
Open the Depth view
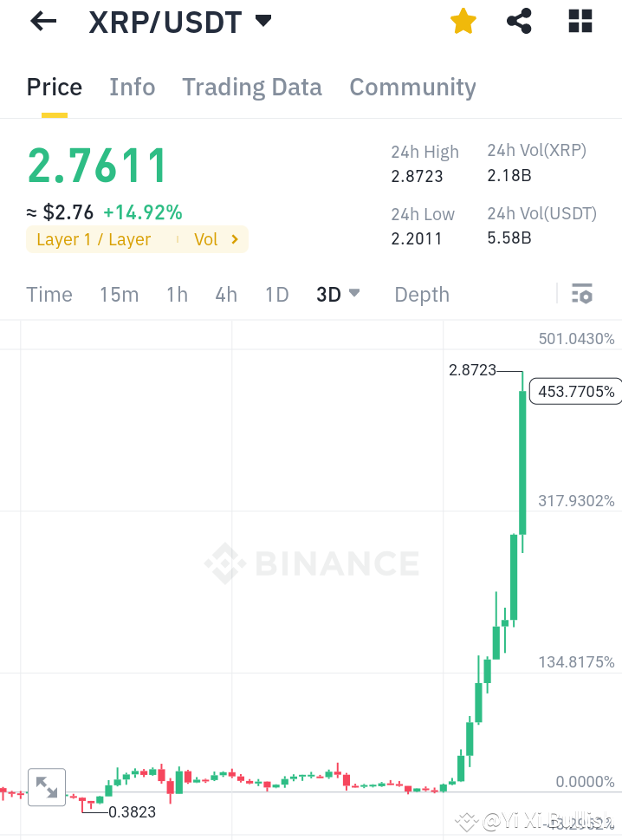[422, 295]
